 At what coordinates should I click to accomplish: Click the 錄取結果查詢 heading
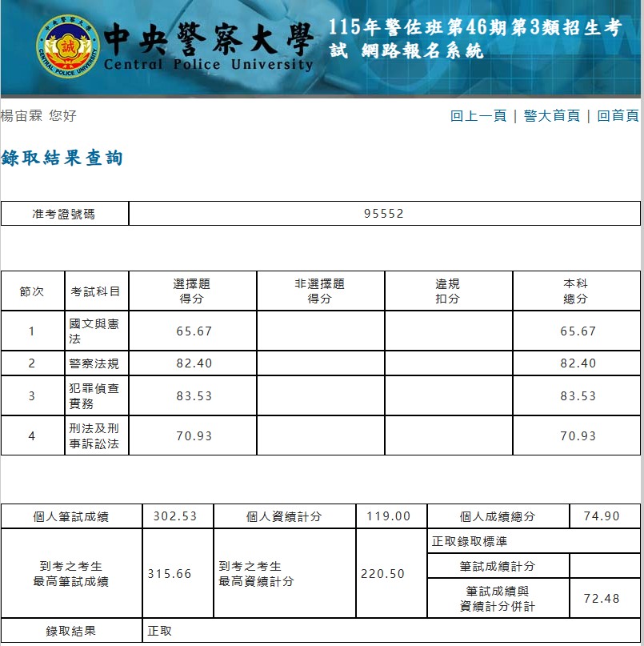pos(62,158)
